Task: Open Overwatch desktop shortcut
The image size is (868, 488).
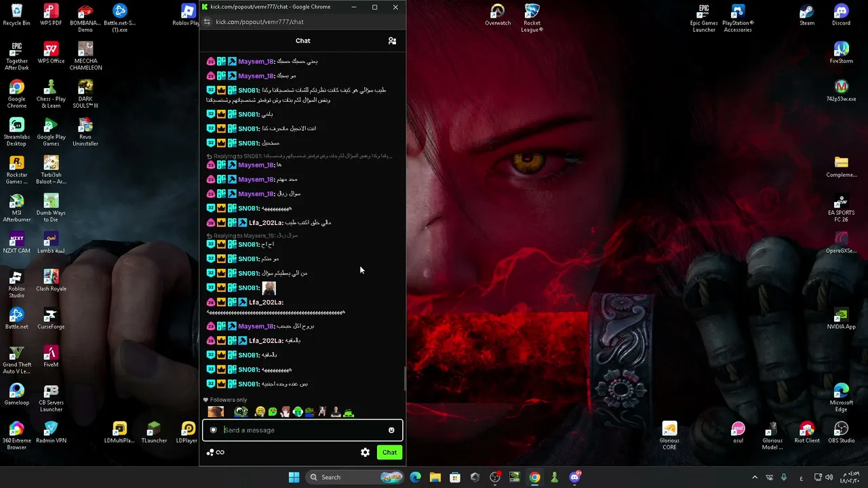Action: [x=498, y=15]
